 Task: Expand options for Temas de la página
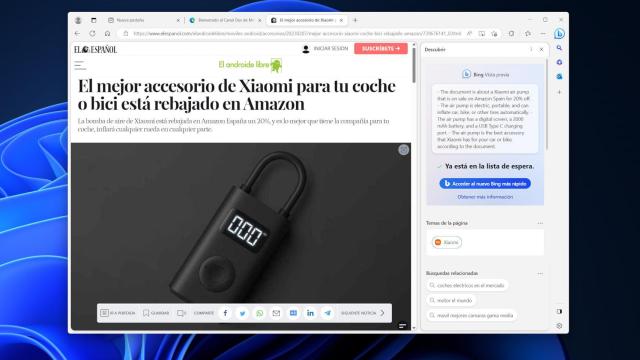(540, 223)
